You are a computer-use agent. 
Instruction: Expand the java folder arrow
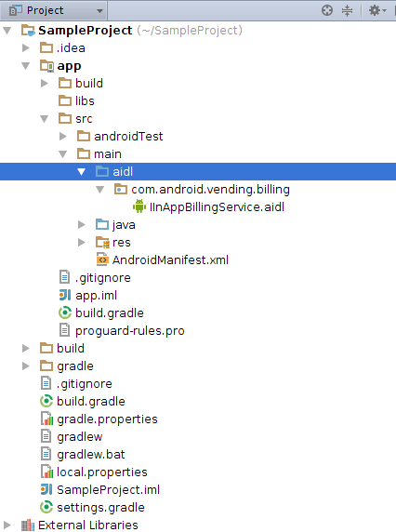(82, 224)
